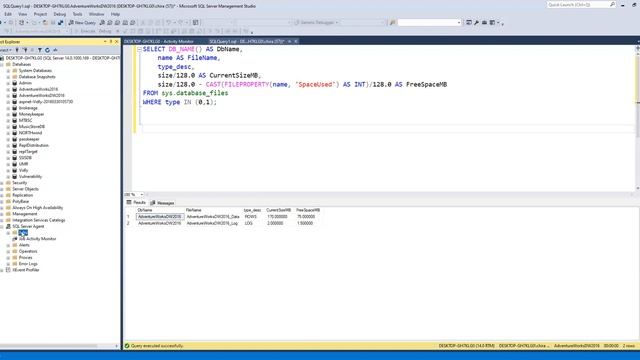640x360 pixels.
Task: Switch to the Activity Monitor document tab
Action: pyautogui.click(x=159, y=41)
